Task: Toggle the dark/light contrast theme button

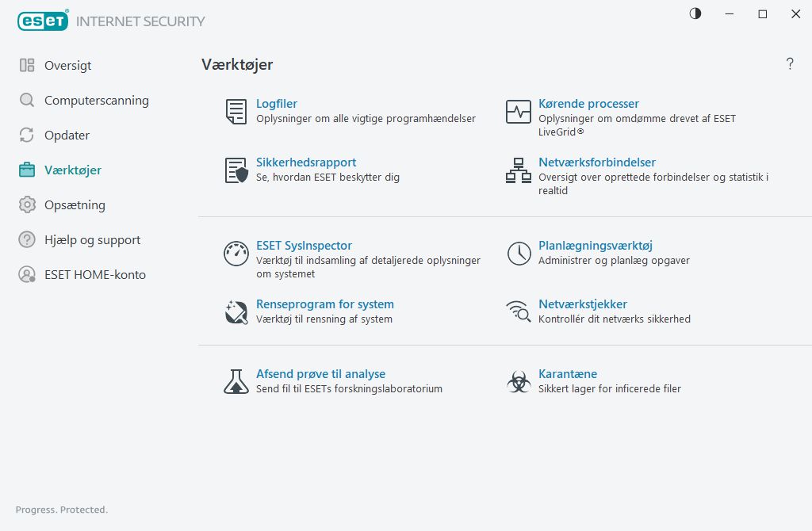Action: click(x=695, y=13)
